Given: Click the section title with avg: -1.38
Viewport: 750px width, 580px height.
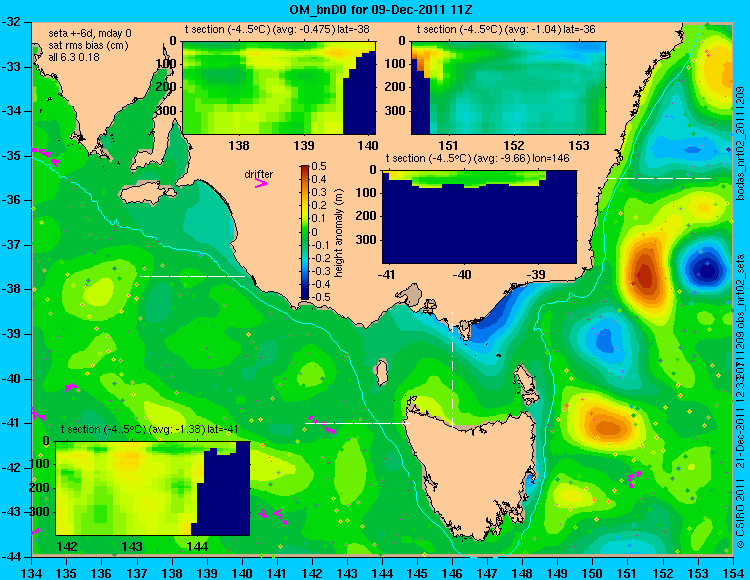Looking at the screenshot, I should pos(150,429).
